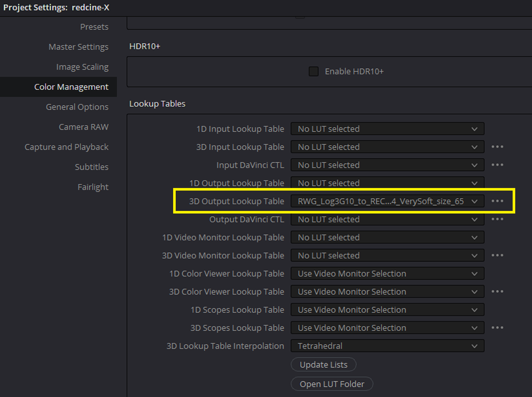The height and width of the screenshot is (397, 532).
Task: Open options menu for 3D Scopes Lookup Table
Action: [497, 328]
